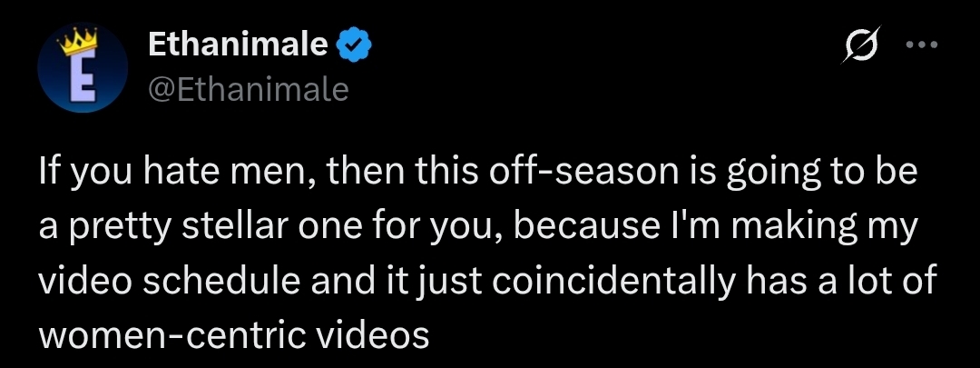Image resolution: width=980 pixels, height=368 pixels.
Task: Click the @Ethanimale handle
Action: 247,89
